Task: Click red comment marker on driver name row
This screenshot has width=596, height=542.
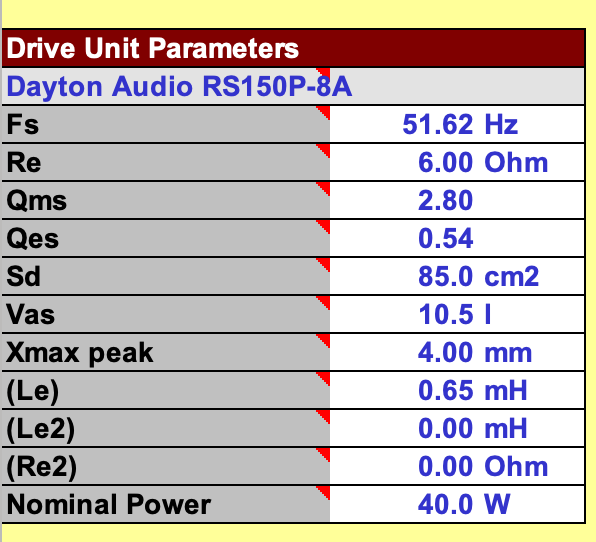Action: point(325,73)
